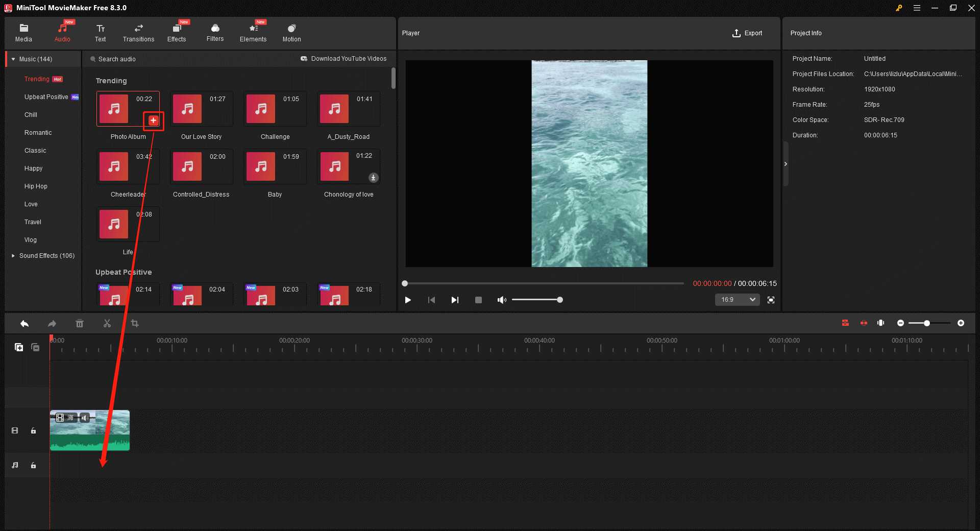Open the Media tab
Image resolution: width=980 pixels, height=531 pixels.
coord(23,33)
